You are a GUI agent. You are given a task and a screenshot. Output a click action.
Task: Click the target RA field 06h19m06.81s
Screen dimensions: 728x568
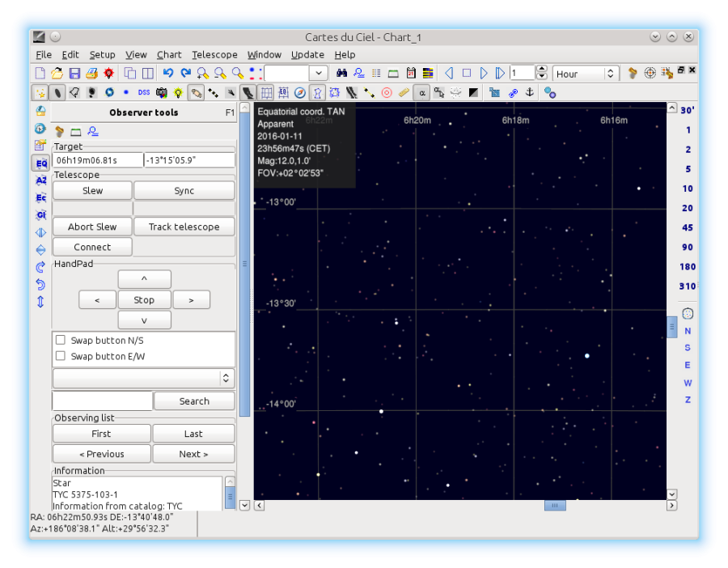tap(98, 160)
